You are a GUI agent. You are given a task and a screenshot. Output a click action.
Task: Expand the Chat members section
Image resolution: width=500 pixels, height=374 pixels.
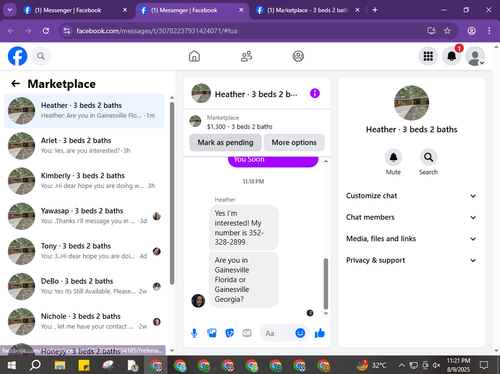tap(411, 217)
